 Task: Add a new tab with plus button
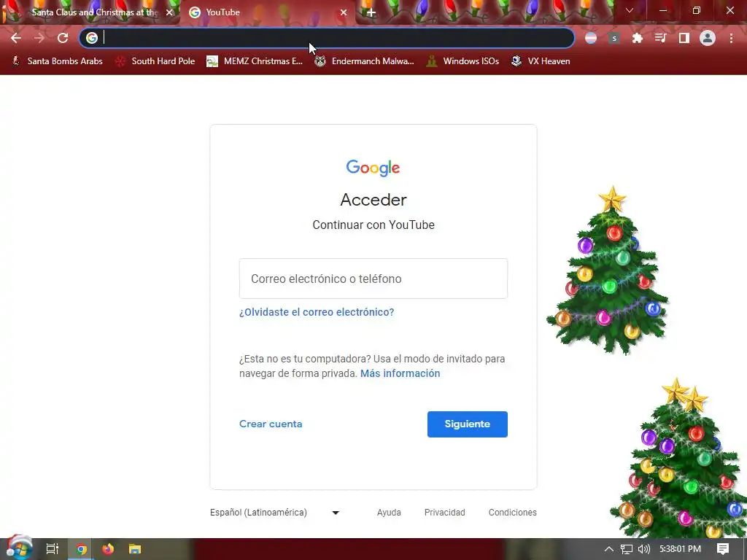click(371, 13)
